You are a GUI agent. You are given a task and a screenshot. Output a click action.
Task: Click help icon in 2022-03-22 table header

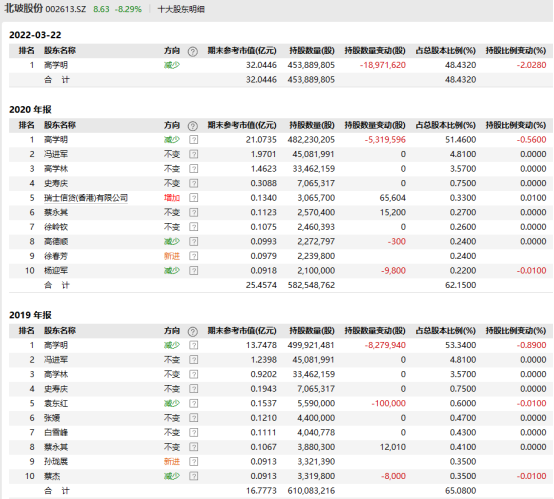(193, 52)
